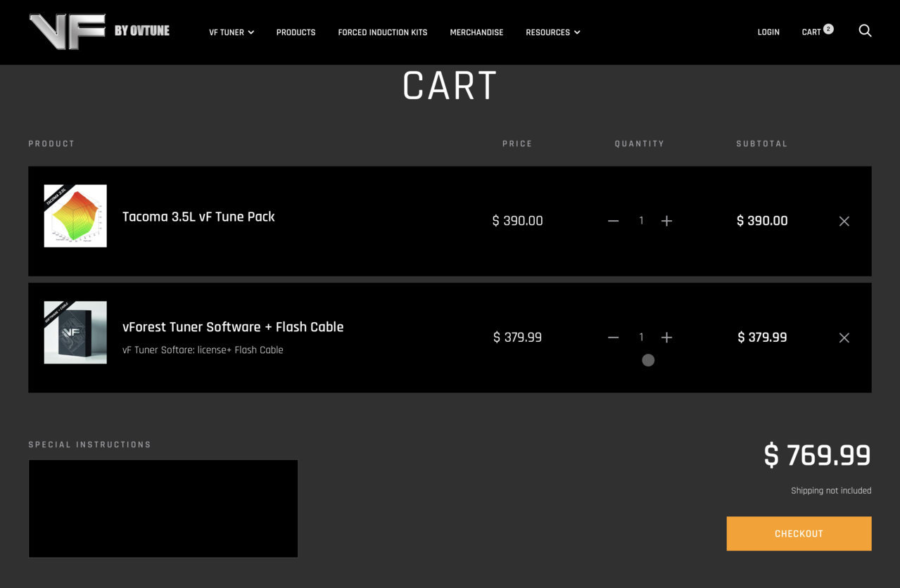Viewport: 900px width, 588px height.
Task: Remove Tacoma 3.5L vF Tune Pack item
Action: pos(844,221)
